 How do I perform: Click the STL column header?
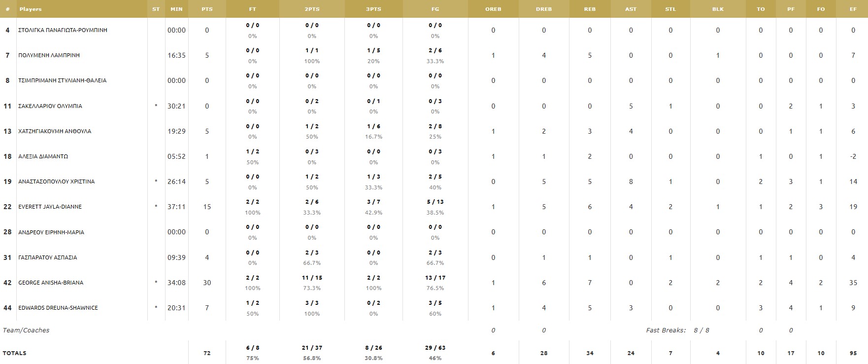coord(670,9)
